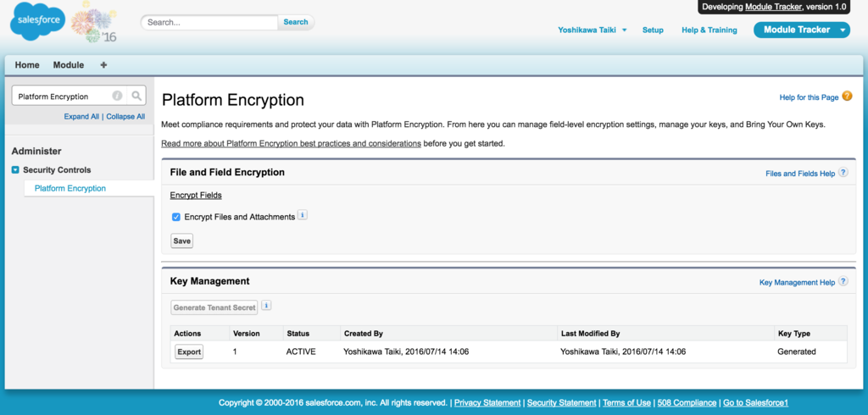This screenshot has height=415, width=868.
Task: Click the Status column header
Action: coord(298,334)
